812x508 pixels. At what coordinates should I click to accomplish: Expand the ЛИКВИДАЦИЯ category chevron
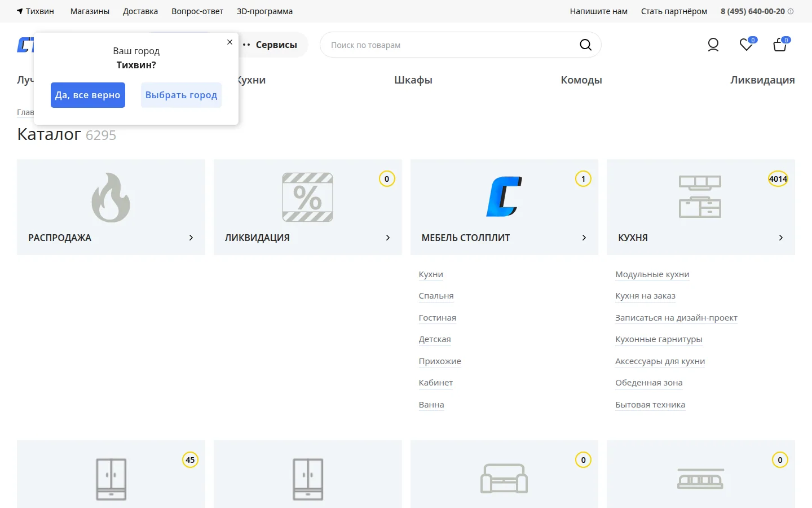(388, 238)
